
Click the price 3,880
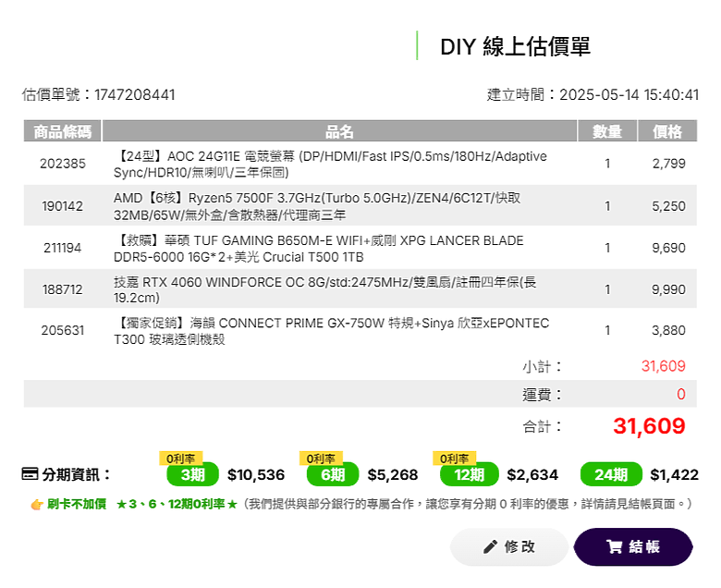tap(668, 331)
